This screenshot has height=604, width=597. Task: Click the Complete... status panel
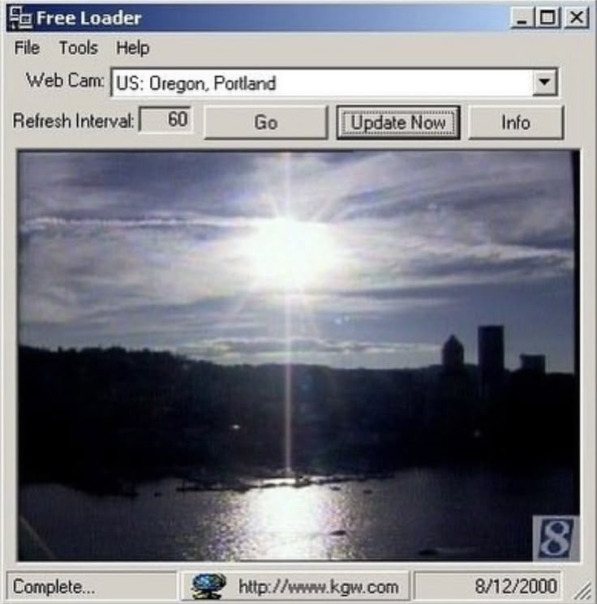[91, 587]
